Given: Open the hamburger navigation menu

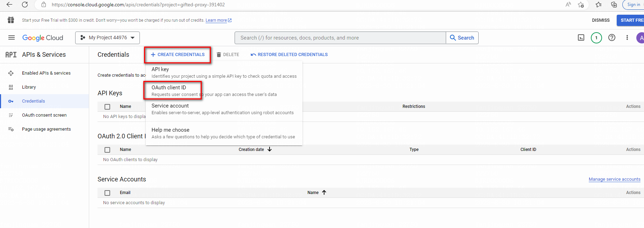Looking at the screenshot, I should pos(12,37).
